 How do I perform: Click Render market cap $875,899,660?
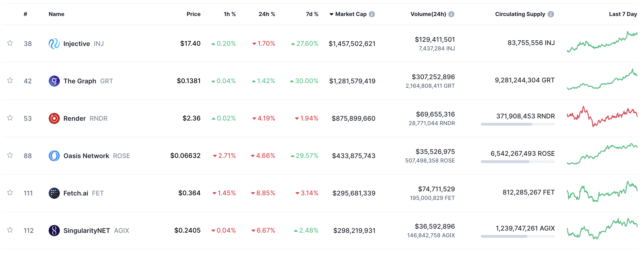[354, 118]
